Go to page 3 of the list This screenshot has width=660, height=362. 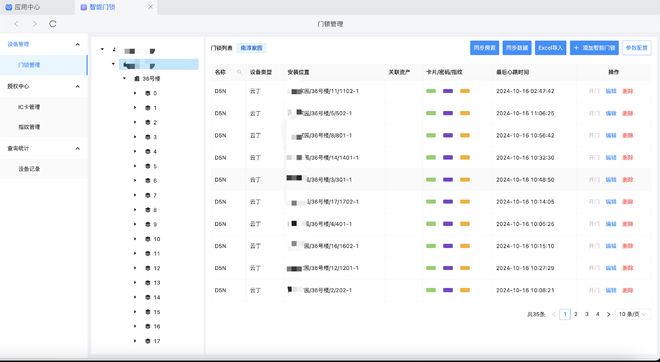[587, 314]
